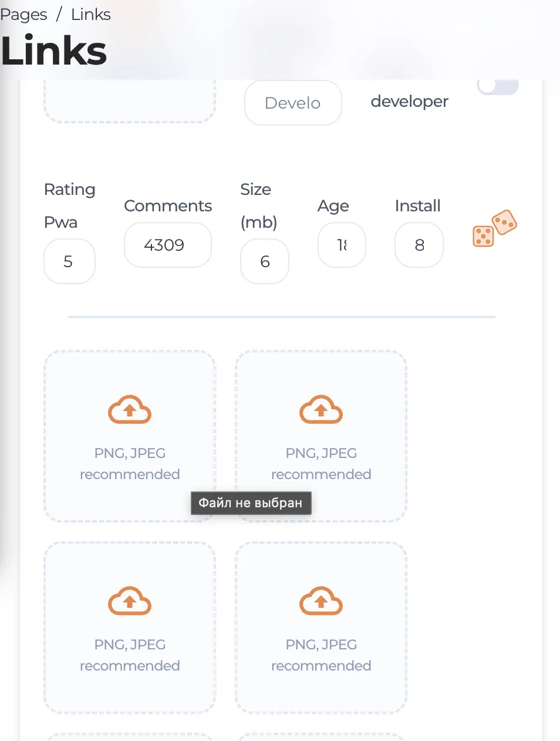The width and height of the screenshot is (560, 741).
Task: Click cloud upload icon in third image box
Action: [x=130, y=601]
